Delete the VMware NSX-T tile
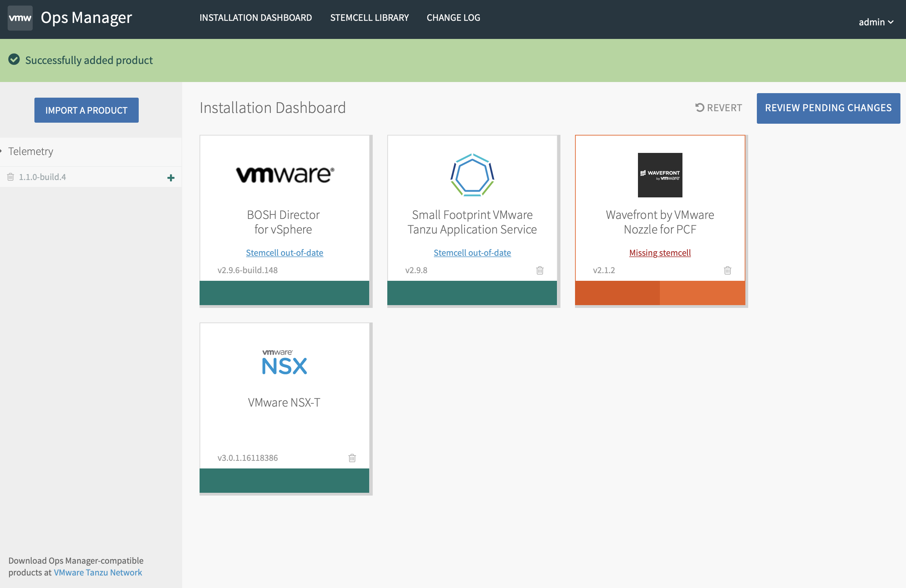 pyautogui.click(x=352, y=458)
